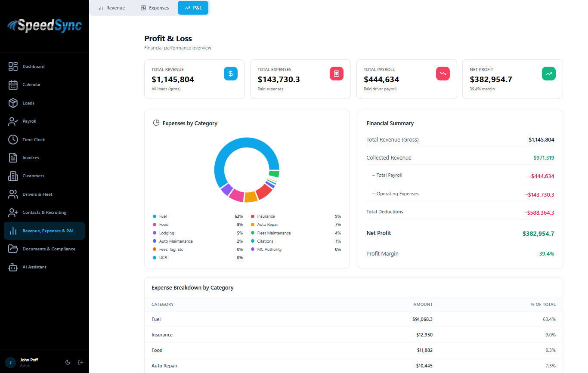Click the red receipt icon on Total Expenses card
This screenshot has height=373, width=588.
[x=337, y=74]
